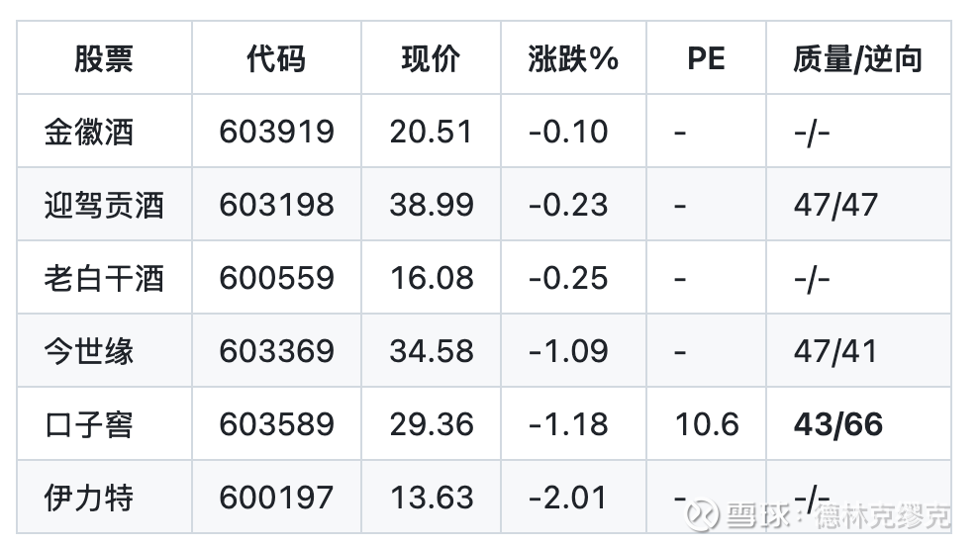Click the 现价 column header
980x546 pixels.
tap(431, 58)
